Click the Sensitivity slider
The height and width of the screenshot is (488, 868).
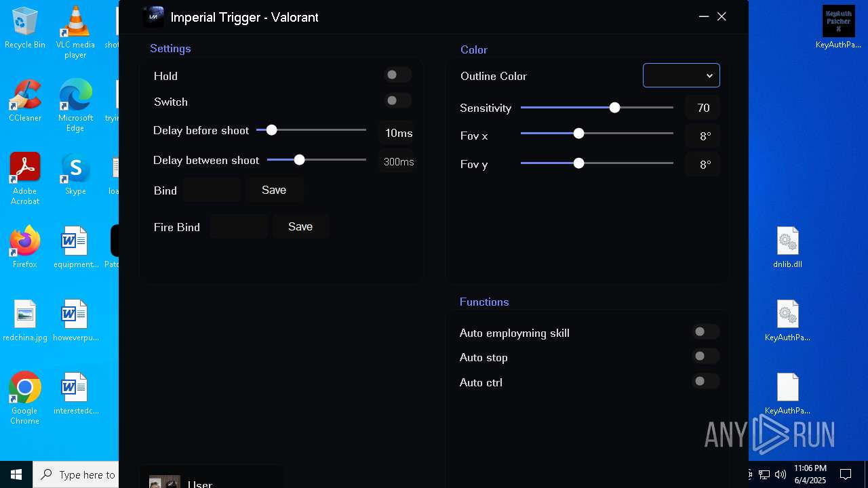597,107
